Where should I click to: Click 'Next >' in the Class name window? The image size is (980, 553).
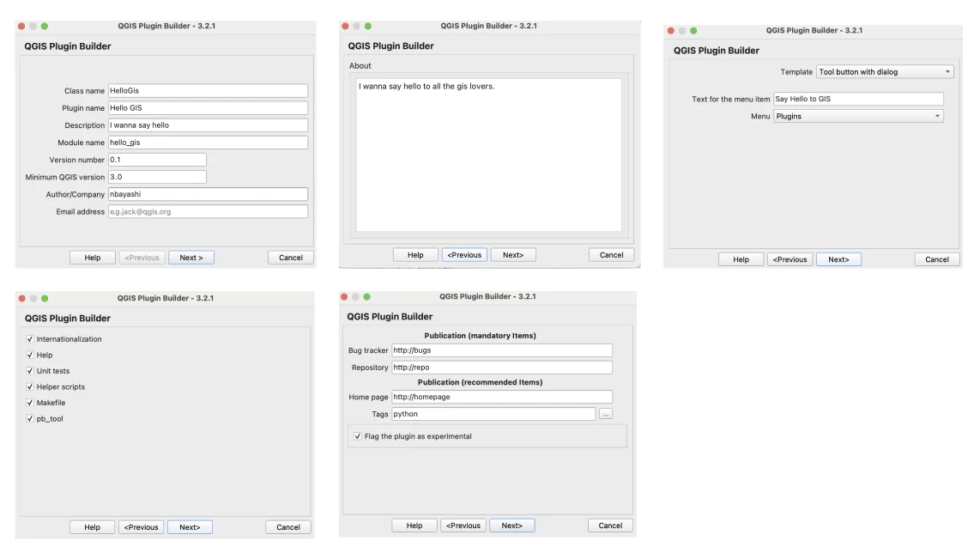[x=191, y=258]
